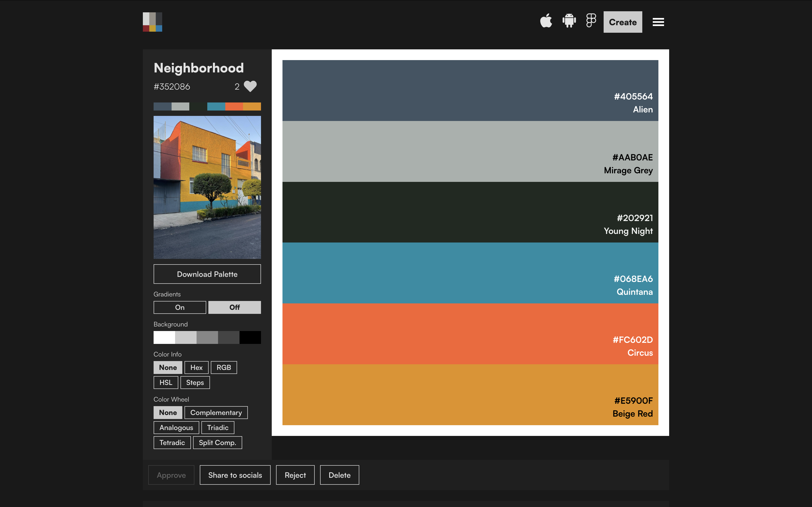812x507 pixels.
Task: Open the Neighborhood building photo
Action: 207,187
